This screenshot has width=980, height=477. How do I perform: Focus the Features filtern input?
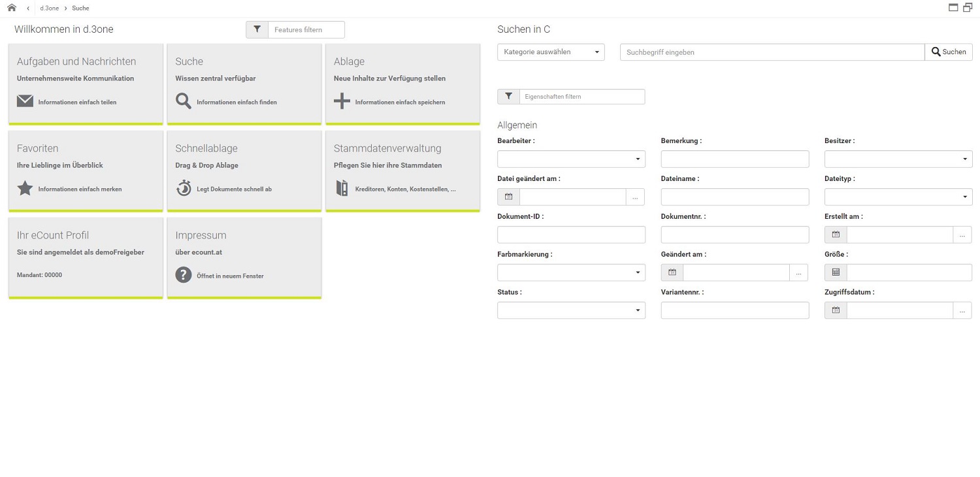click(306, 29)
